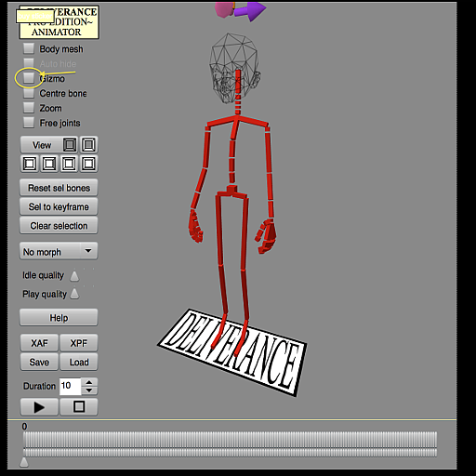
Task: Decrease Duration with the down stepper arrow
Action: (89, 390)
